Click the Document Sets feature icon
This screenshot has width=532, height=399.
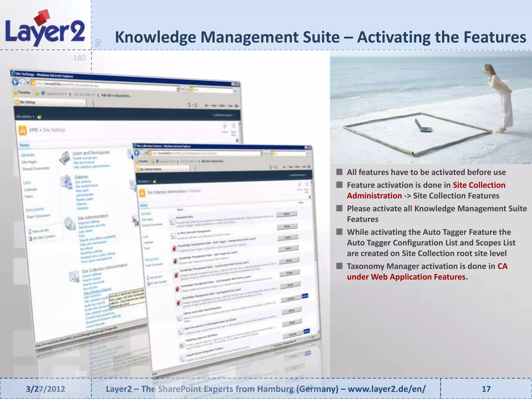tap(172, 222)
